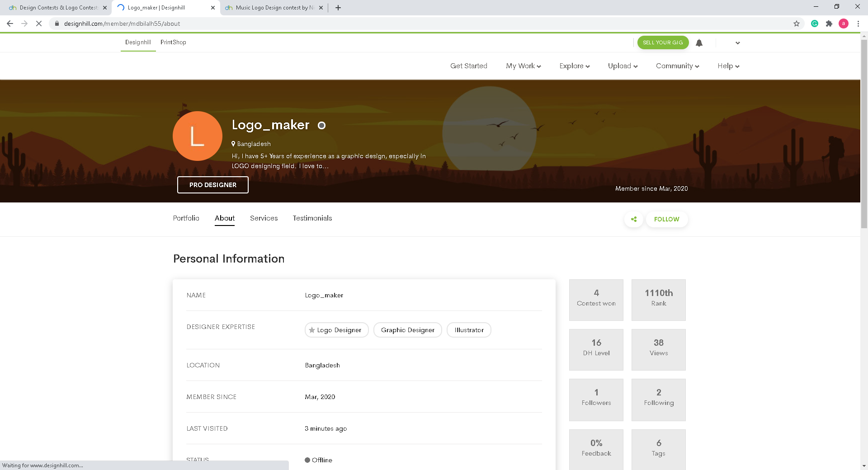Switch to the Portfolio tab

tap(186, 218)
